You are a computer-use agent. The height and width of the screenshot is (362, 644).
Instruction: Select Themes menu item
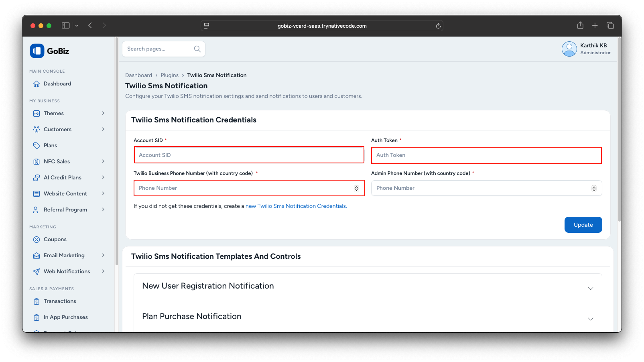[54, 114]
